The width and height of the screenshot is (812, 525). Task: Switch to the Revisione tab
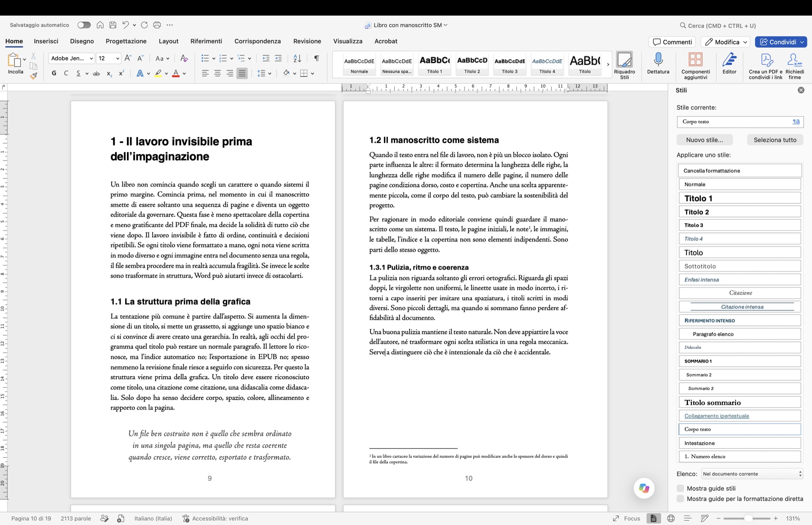(x=307, y=41)
